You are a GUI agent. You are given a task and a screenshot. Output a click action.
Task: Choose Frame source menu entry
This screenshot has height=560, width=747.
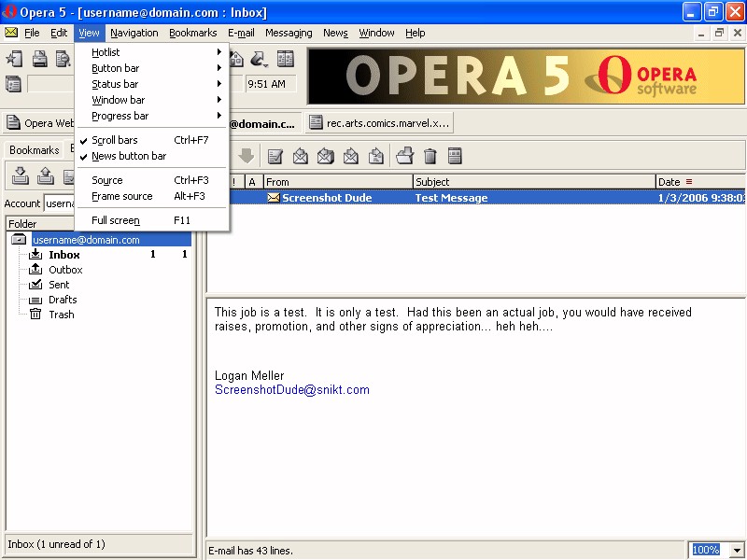[152, 196]
